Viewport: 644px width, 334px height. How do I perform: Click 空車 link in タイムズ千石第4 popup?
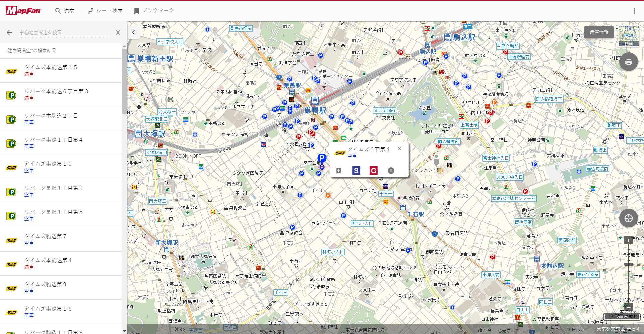click(352, 156)
